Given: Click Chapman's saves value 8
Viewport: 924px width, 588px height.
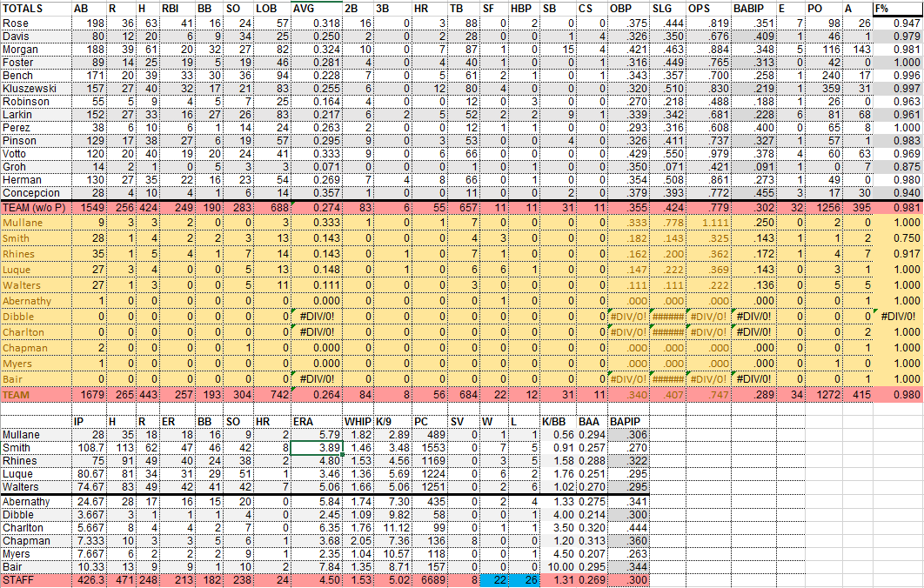Looking at the screenshot, I should (x=464, y=541).
